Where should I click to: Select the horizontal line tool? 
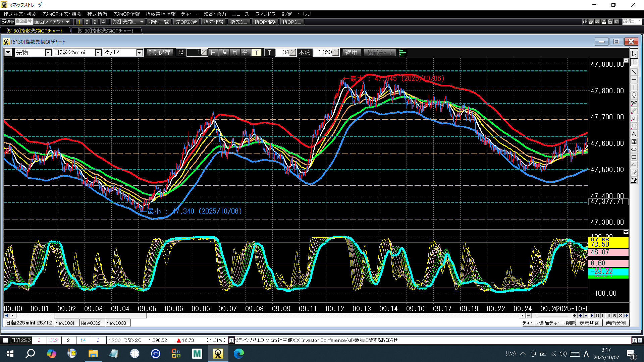[634, 80]
